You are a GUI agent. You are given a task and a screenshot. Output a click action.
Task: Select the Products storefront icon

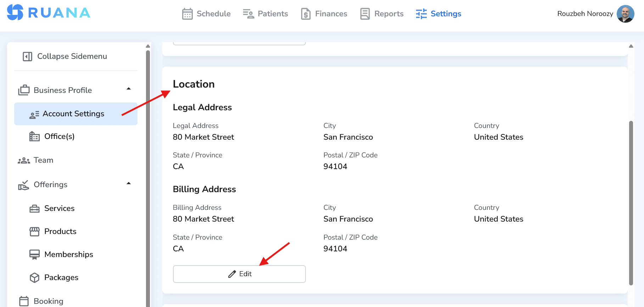click(x=34, y=231)
